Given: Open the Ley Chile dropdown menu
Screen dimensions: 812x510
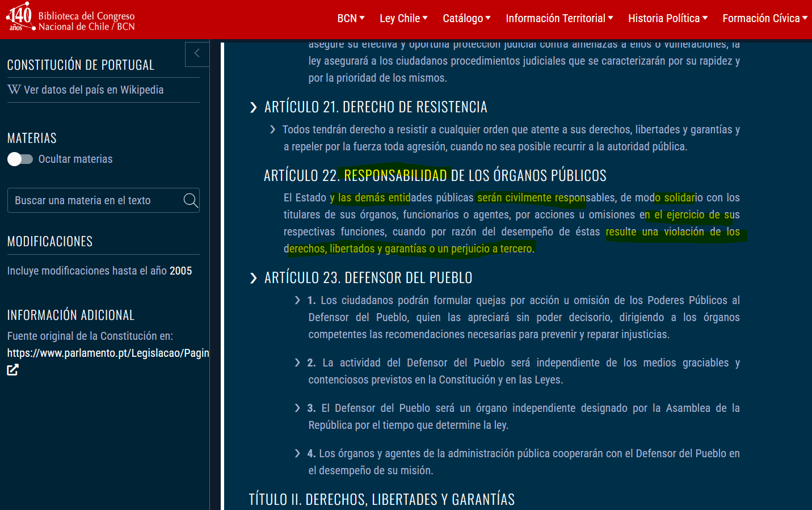Looking at the screenshot, I should pyautogui.click(x=403, y=18).
